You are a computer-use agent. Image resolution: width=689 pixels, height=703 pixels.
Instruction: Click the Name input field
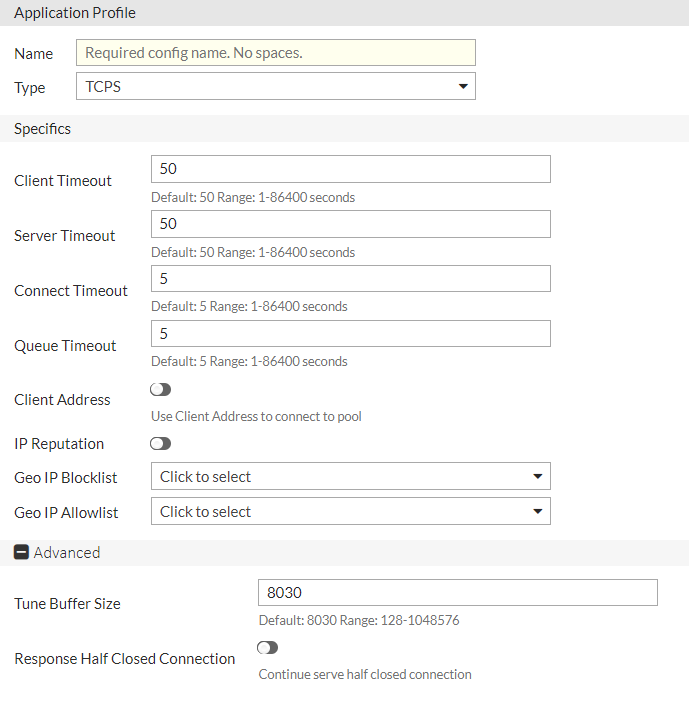point(275,53)
